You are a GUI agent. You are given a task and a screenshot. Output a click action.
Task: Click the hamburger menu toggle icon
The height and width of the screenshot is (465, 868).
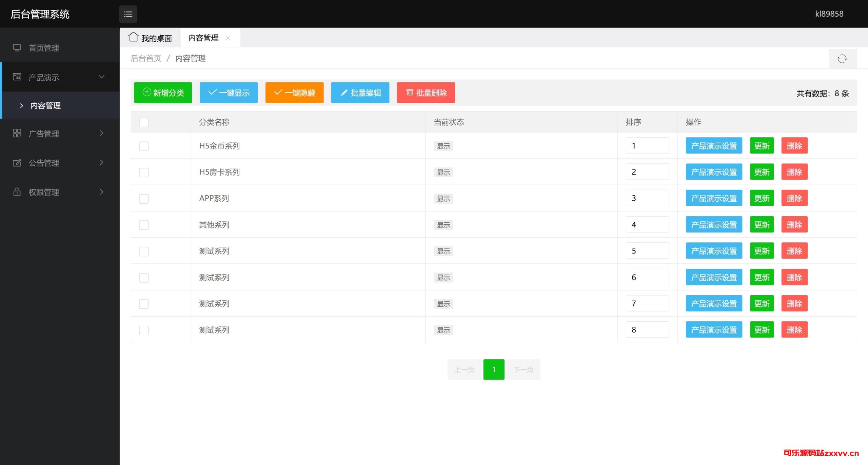pos(128,14)
